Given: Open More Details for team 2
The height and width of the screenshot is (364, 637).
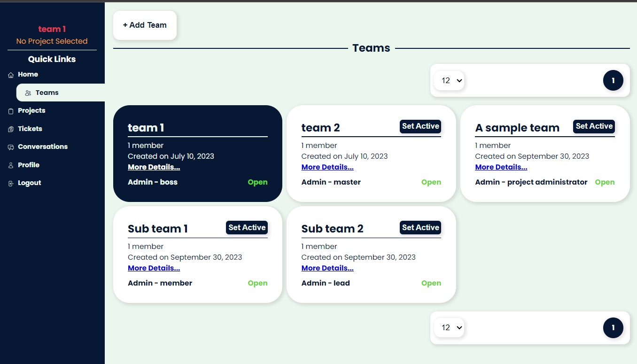Looking at the screenshot, I should [x=327, y=167].
